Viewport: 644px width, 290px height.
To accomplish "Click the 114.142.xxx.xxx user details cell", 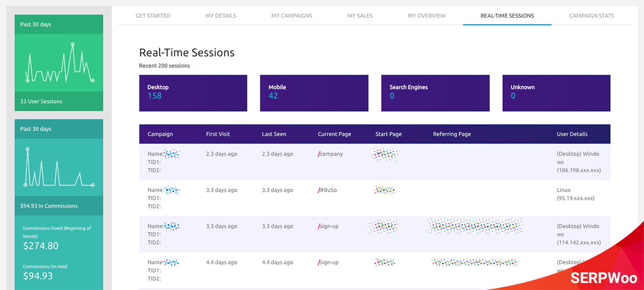I will point(579,234).
